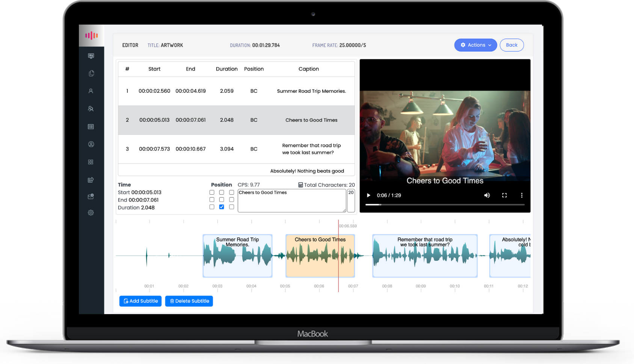Screen dimensions: 634x364
Task: Open video player more options menu
Action: (521, 195)
